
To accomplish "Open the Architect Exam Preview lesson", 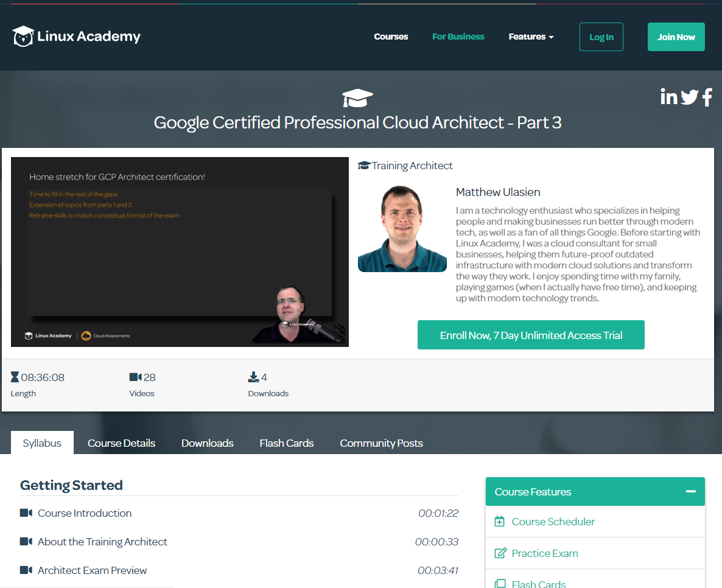I will [92, 570].
